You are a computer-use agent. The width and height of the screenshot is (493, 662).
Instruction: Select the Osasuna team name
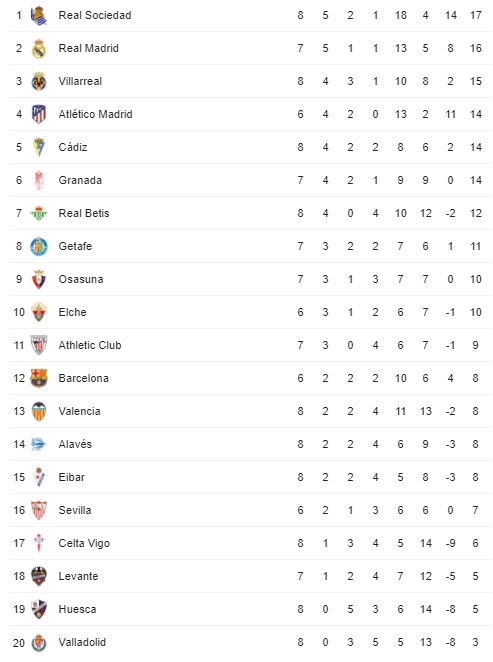click(81, 279)
